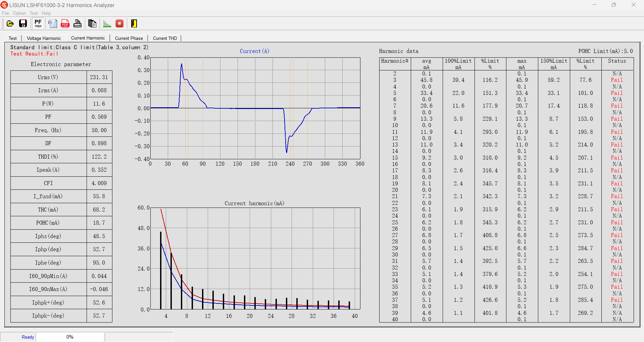Viewport: 644px width, 342px height.
Task: Click the Harmonic data heading
Action: pyautogui.click(x=399, y=51)
